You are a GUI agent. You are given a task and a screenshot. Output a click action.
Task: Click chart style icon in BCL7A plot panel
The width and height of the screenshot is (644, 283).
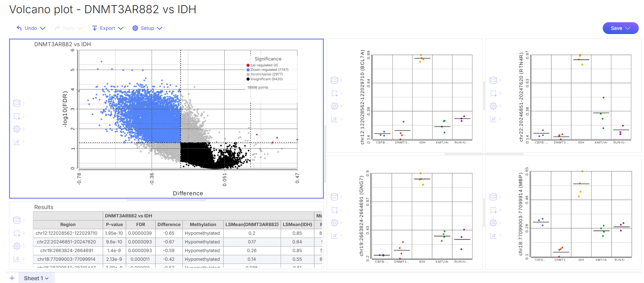point(334,119)
